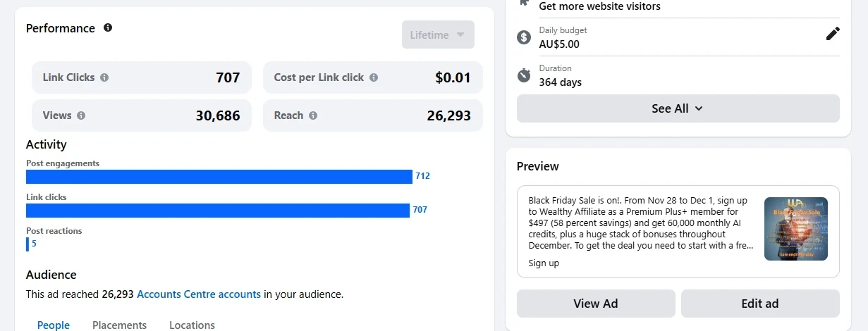Click the Link clicks activity bar
The image size is (868, 331).
click(217, 211)
